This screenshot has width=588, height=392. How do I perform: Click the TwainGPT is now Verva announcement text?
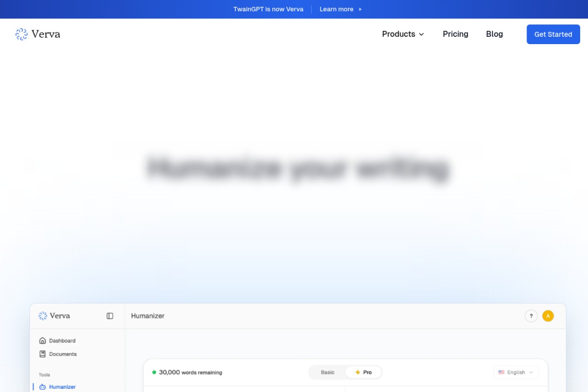[x=268, y=9]
